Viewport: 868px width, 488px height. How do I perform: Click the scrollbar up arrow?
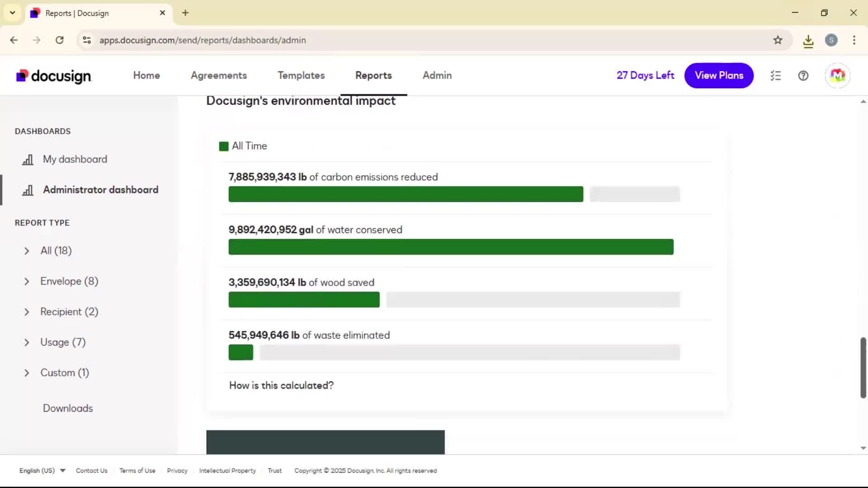[863, 102]
